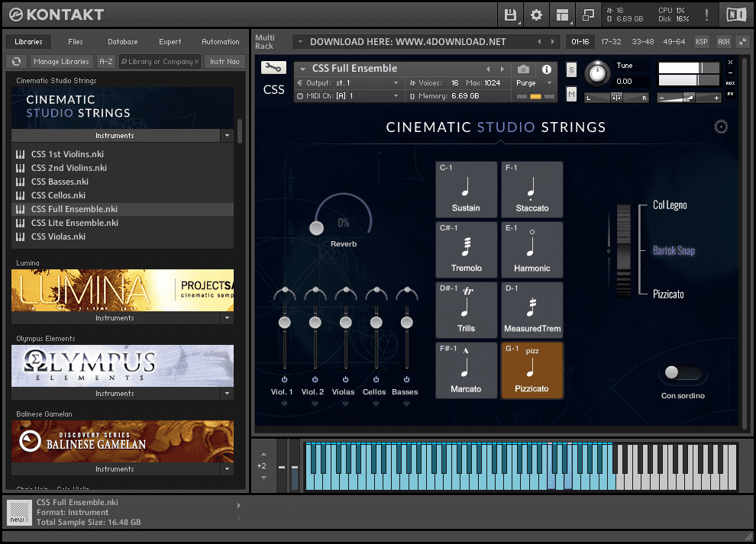Click the Manage Libraries button
The width and height of the screenshot is (756, 544).
pyautogui.click(x=61, y=62)
